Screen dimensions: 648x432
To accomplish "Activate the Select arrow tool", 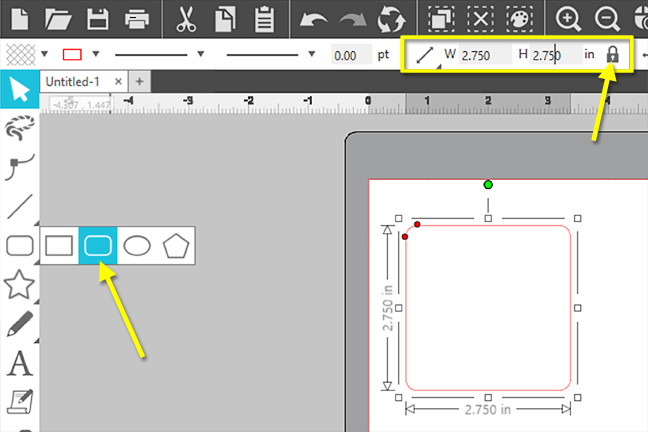I will click(x=18, y=90).
